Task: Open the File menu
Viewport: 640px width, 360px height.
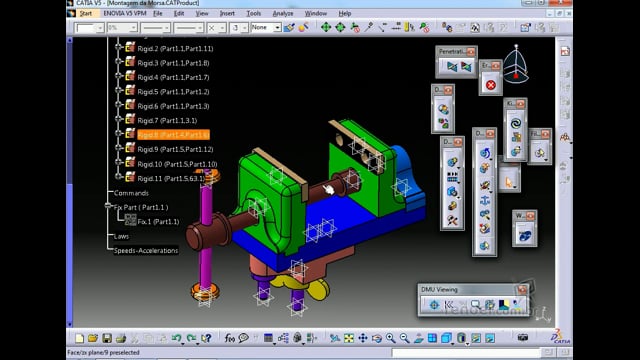Action: [x=158, y=13]
